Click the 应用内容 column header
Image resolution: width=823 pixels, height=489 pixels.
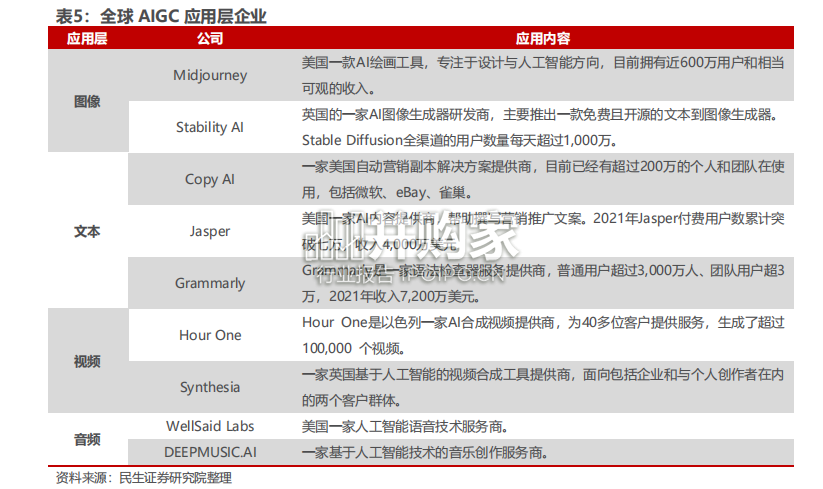(x=543, y=38)
